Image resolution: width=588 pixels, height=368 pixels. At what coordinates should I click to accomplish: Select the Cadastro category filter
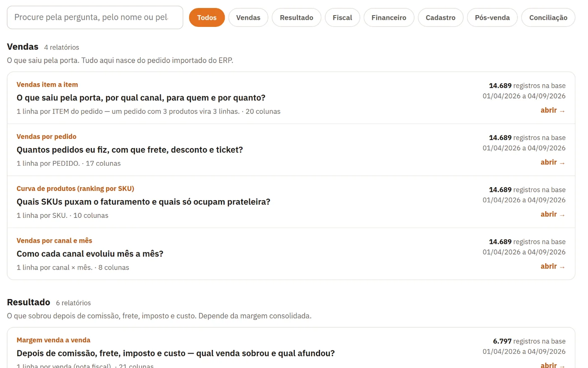pos(441,18)
